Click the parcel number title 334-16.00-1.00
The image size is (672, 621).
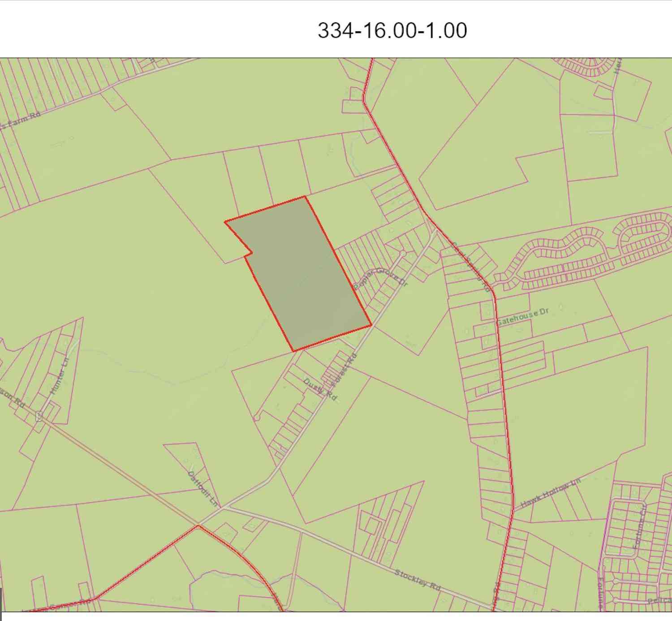coord(392,30)
